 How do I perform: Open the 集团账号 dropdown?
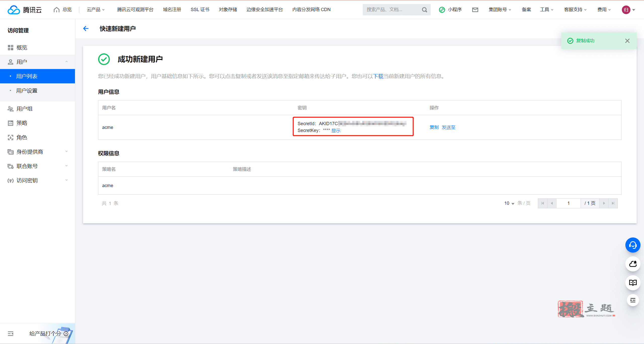[x=500, y=10]
